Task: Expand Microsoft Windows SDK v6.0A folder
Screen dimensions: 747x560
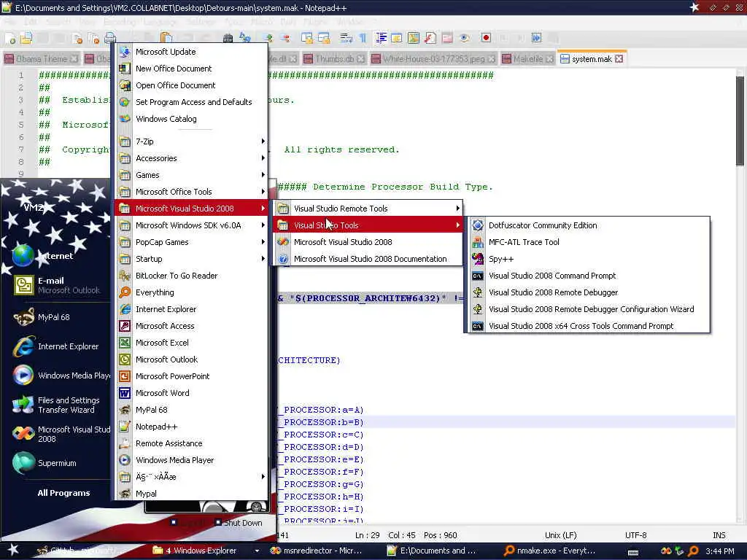Action: [x=190, y=225]
